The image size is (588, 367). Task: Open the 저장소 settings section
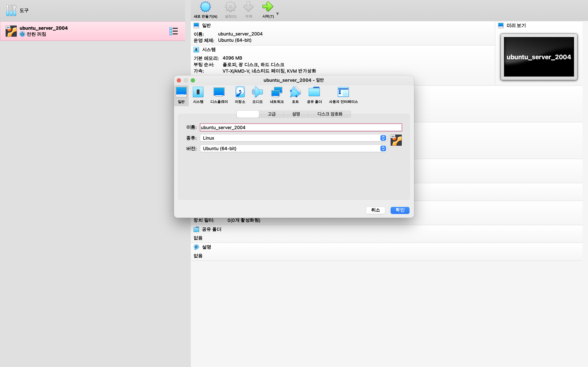click(x=240, y=95)
